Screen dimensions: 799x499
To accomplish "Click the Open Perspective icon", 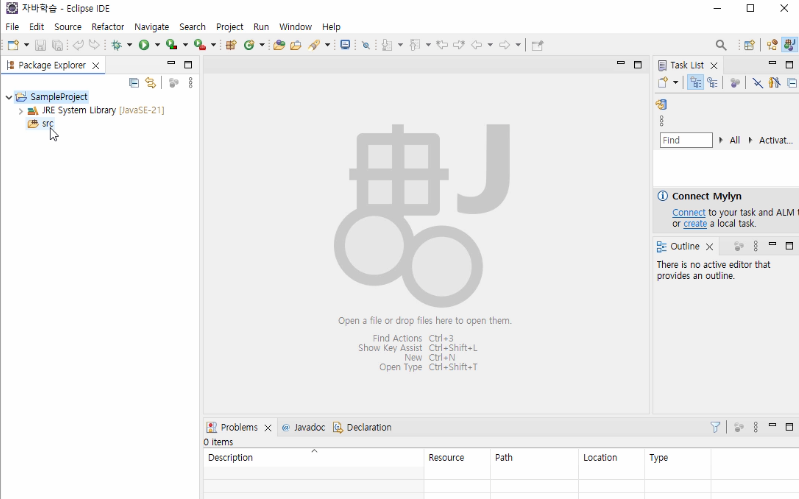I will click(749, 45).
